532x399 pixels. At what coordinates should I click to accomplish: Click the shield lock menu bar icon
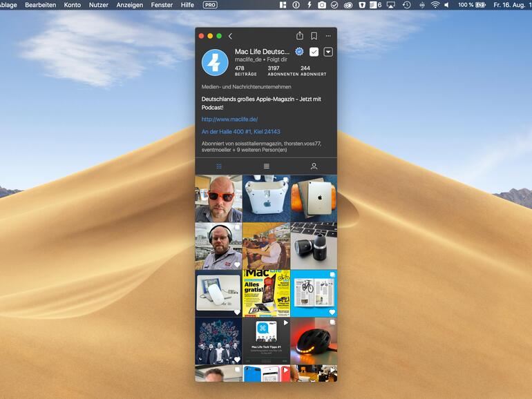click(x=362, y=5)
